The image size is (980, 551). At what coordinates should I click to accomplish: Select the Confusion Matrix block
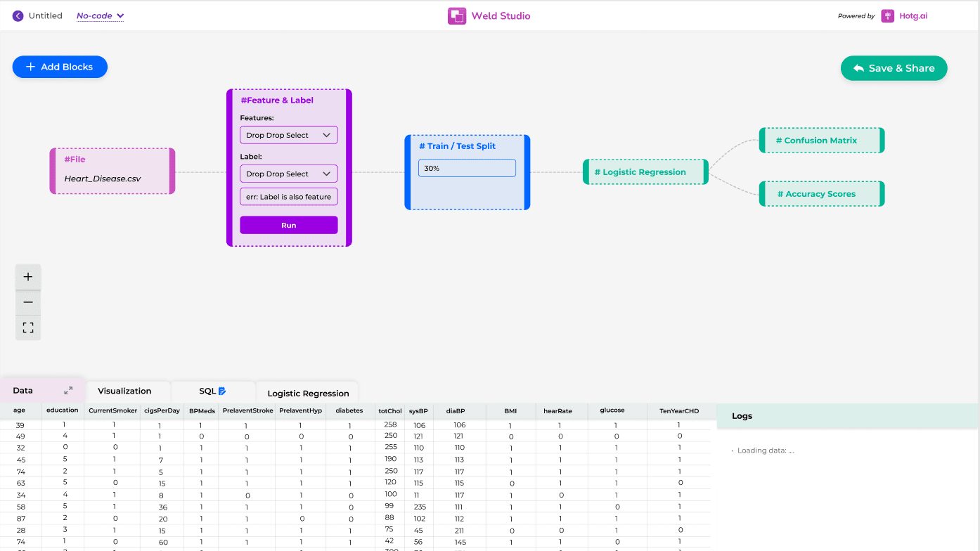820,141
